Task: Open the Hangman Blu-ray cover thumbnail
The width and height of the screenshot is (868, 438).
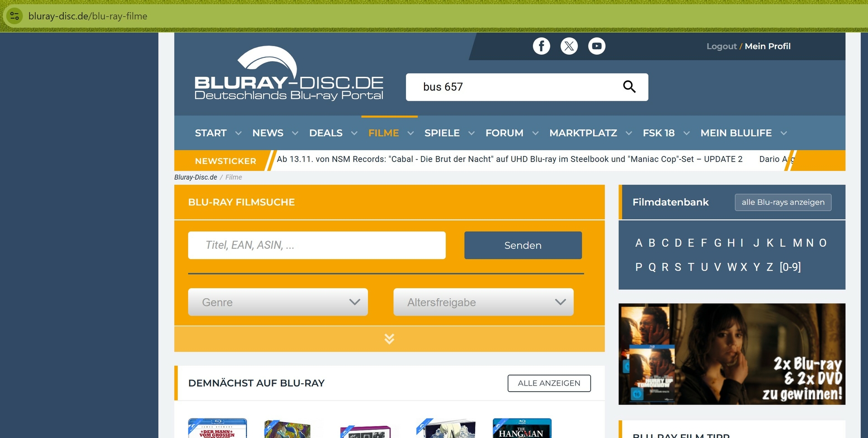Action: [x=522, y=428]
